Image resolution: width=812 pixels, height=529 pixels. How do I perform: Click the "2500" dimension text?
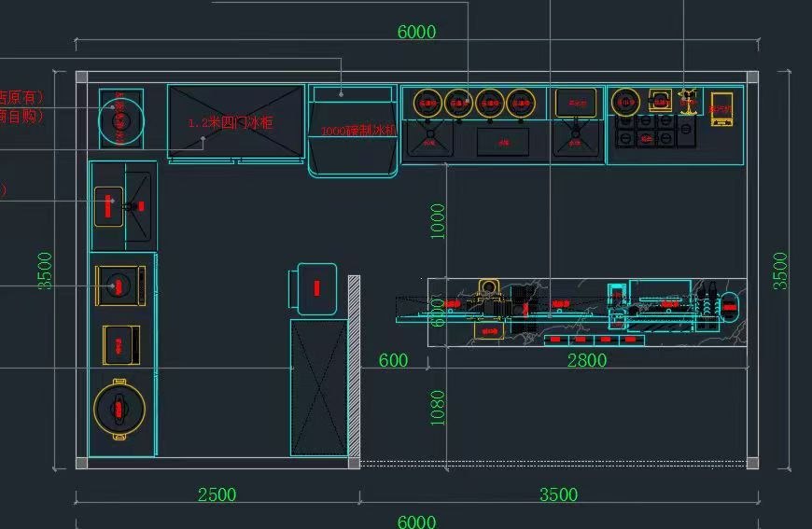tap(217, 494)
